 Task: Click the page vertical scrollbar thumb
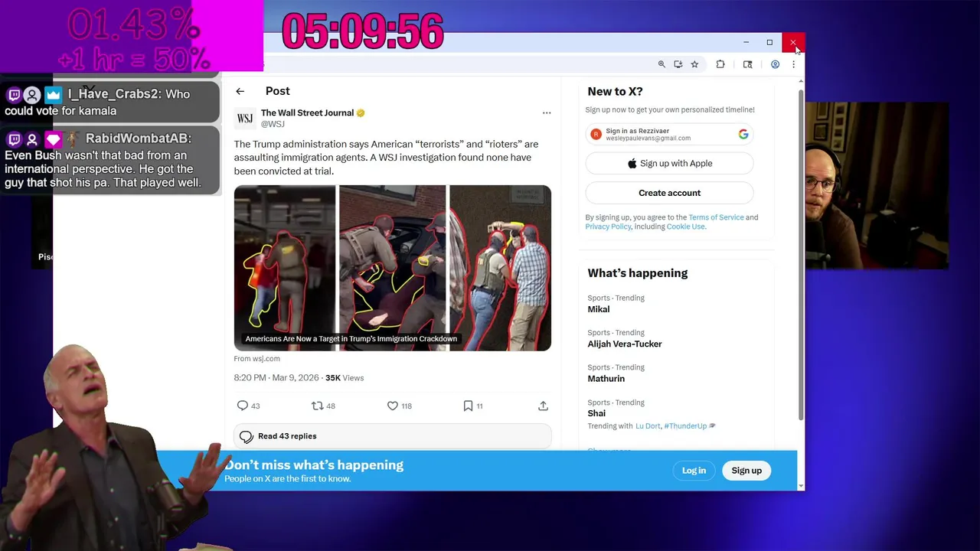(801, 255)
